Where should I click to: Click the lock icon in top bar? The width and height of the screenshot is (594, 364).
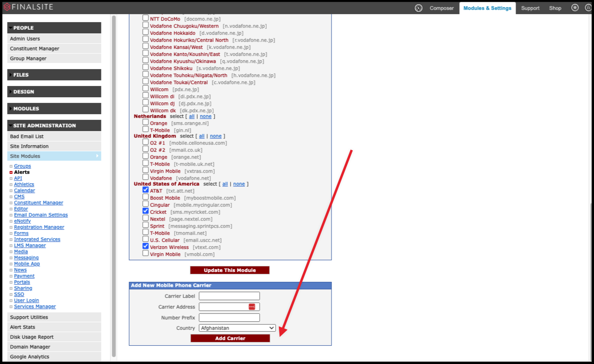pos(588,8)
